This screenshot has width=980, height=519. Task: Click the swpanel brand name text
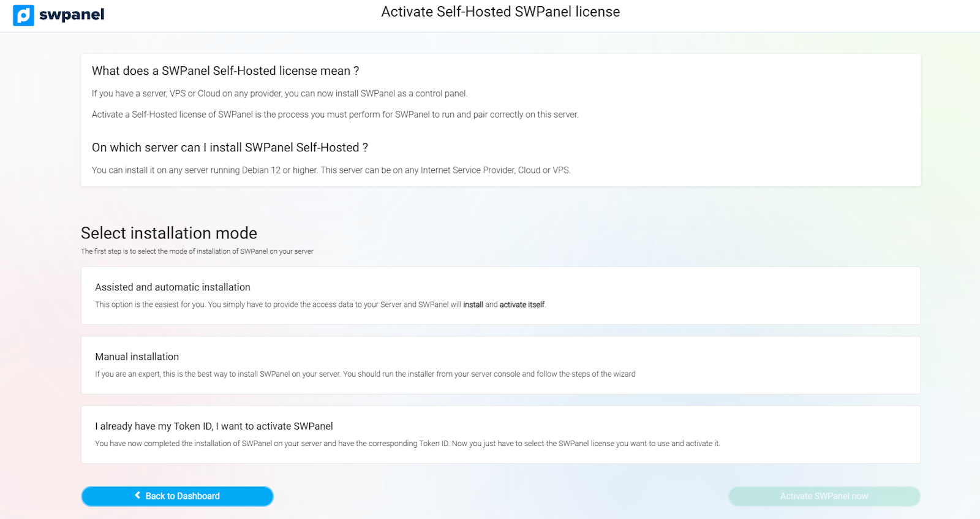(x=72, y=15)
